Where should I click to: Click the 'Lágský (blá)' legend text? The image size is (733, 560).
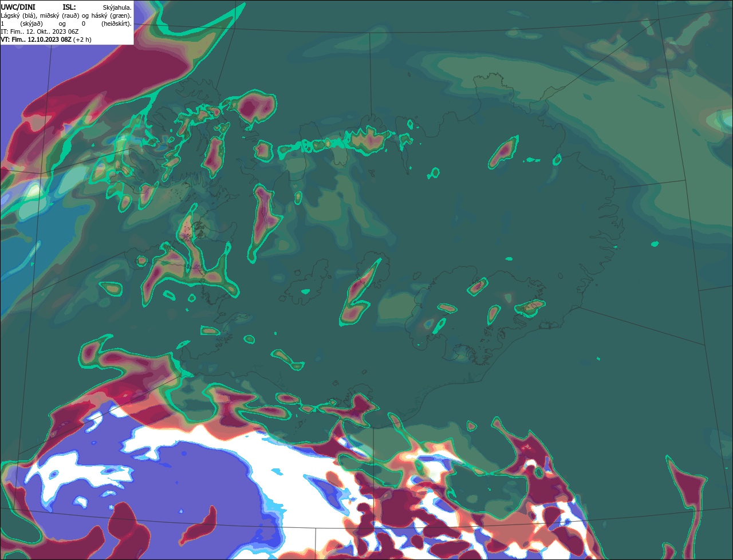(19, 15)
